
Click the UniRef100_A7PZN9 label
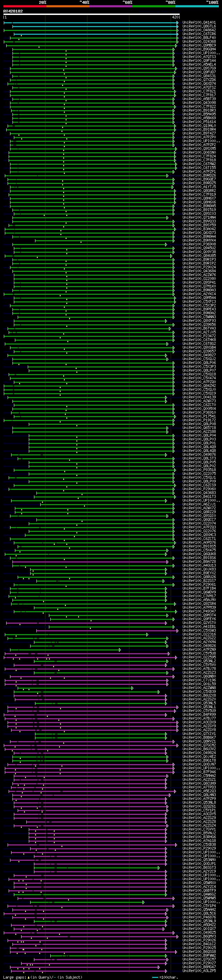[x=199, y=649]
